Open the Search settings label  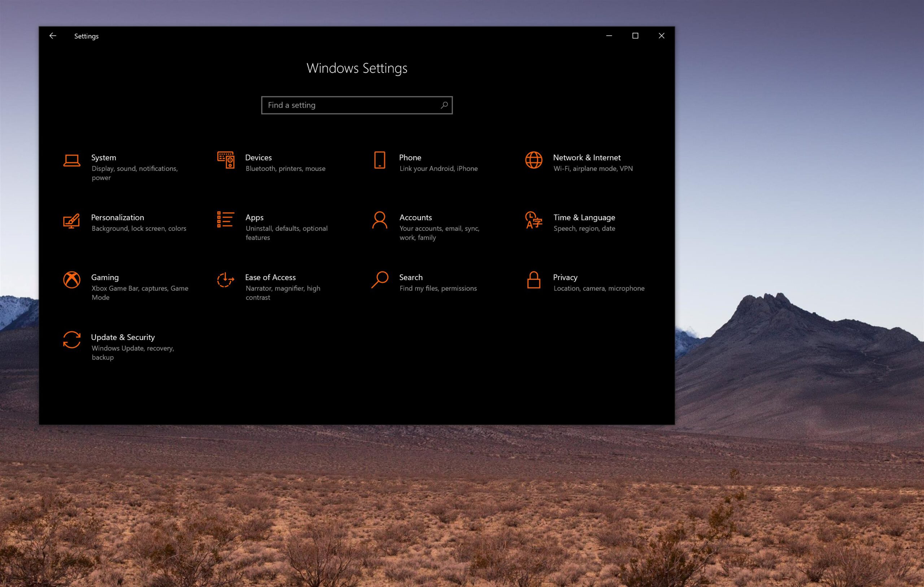click(x=411, y=277)
